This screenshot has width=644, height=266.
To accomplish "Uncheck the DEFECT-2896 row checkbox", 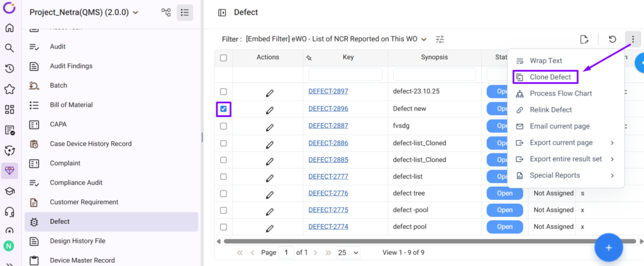I will pyautogui.click(x=223, y=109).
